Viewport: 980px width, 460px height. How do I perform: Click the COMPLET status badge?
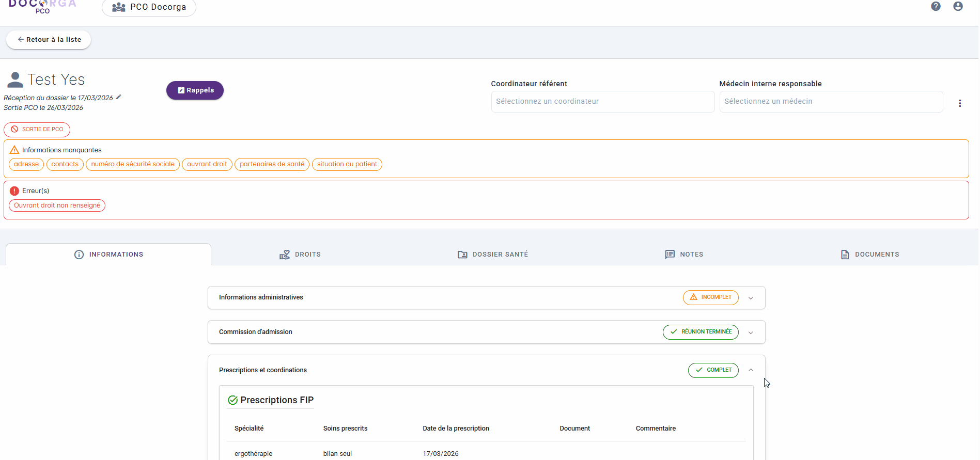pos(713,370)
